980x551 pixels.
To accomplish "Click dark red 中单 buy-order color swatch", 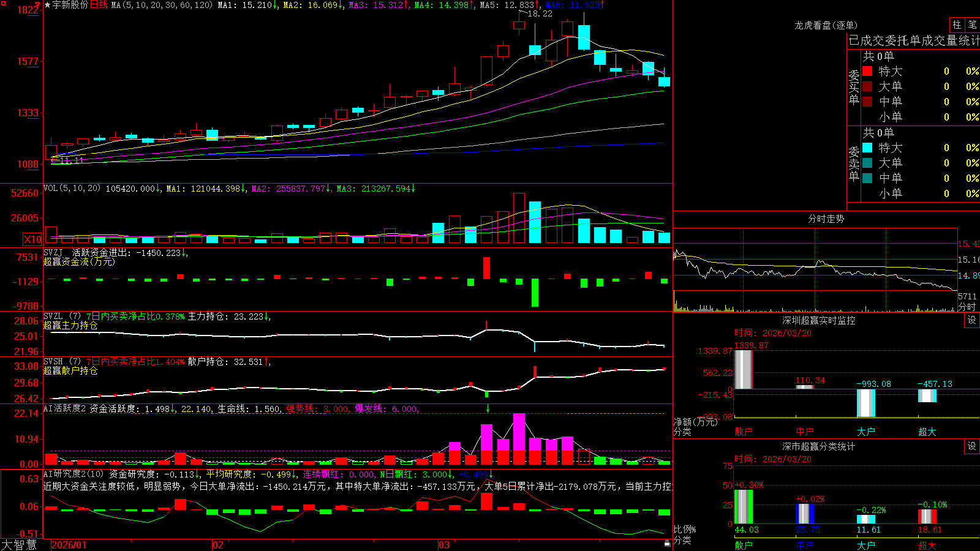I will click(x=867, y=101).
